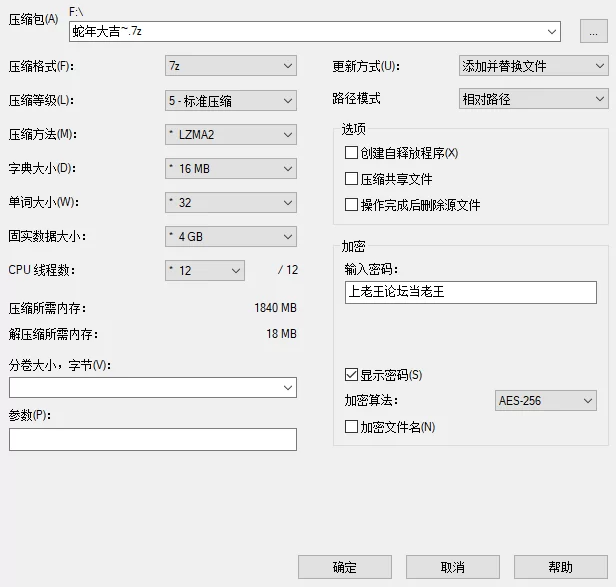Click the password field 上老王论坛当老王
This screenshot has width=616, height=587.
pos(471,292)
